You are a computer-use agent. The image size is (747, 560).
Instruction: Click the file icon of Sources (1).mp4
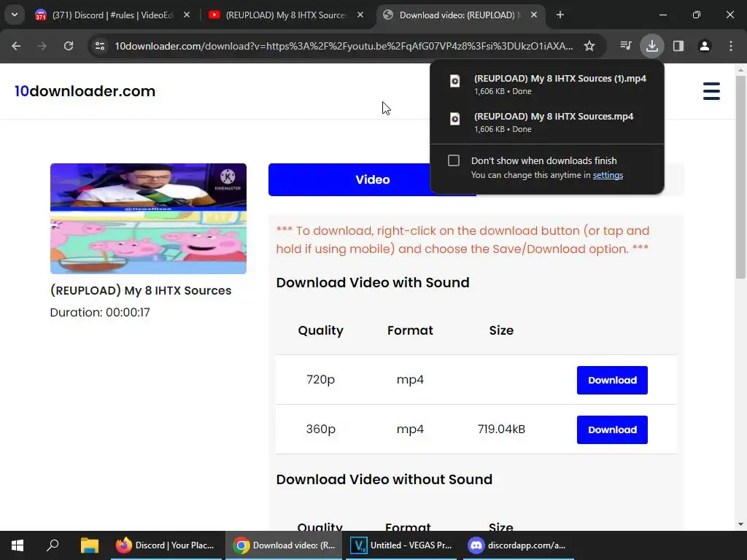pyautogui.click(x=455, y=81)
